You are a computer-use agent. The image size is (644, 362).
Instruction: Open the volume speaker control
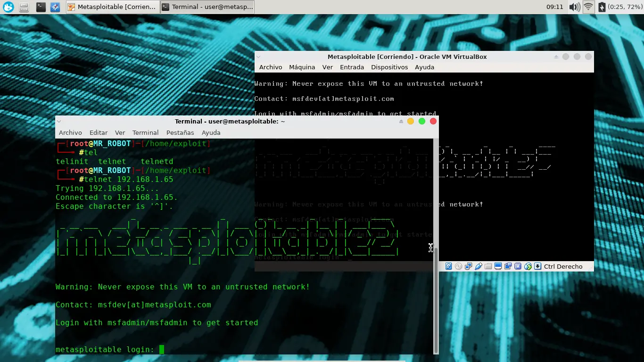tap(574, 7)
